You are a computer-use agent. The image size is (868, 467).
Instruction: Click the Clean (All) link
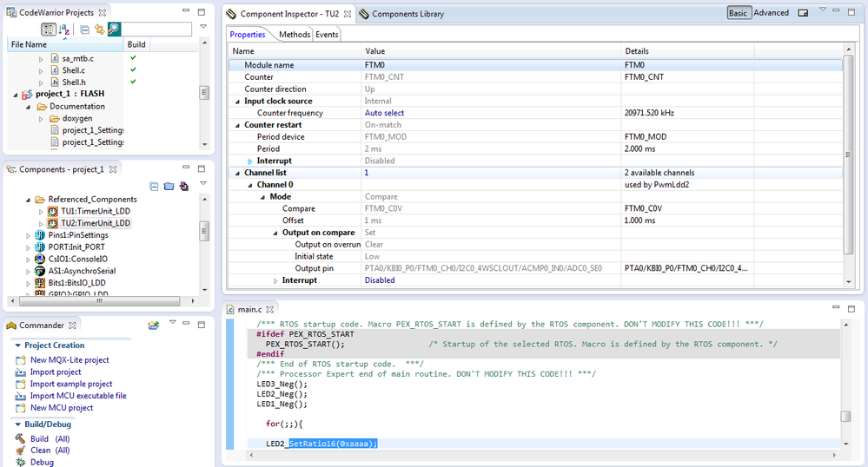click(50, 451)
